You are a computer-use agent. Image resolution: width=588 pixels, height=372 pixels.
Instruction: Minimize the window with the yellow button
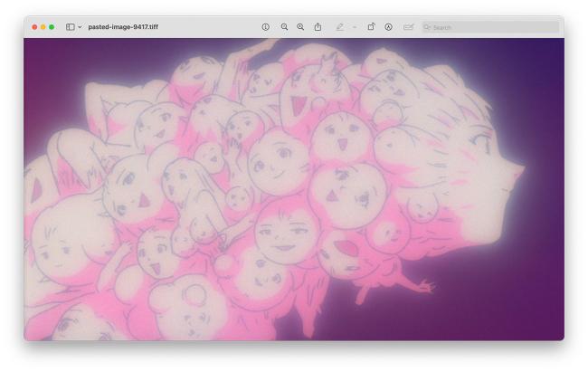click(x=43, y=27)
